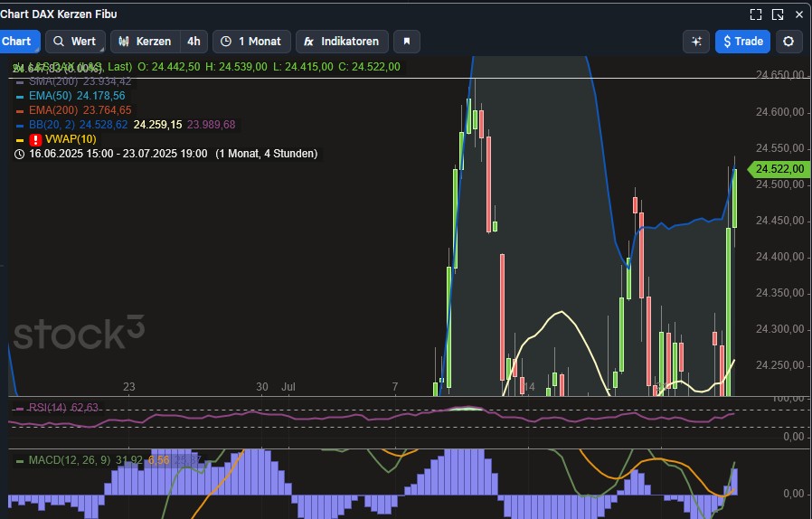Open the Indikatoren menu
Screen dimensions: 812x519
343,42
